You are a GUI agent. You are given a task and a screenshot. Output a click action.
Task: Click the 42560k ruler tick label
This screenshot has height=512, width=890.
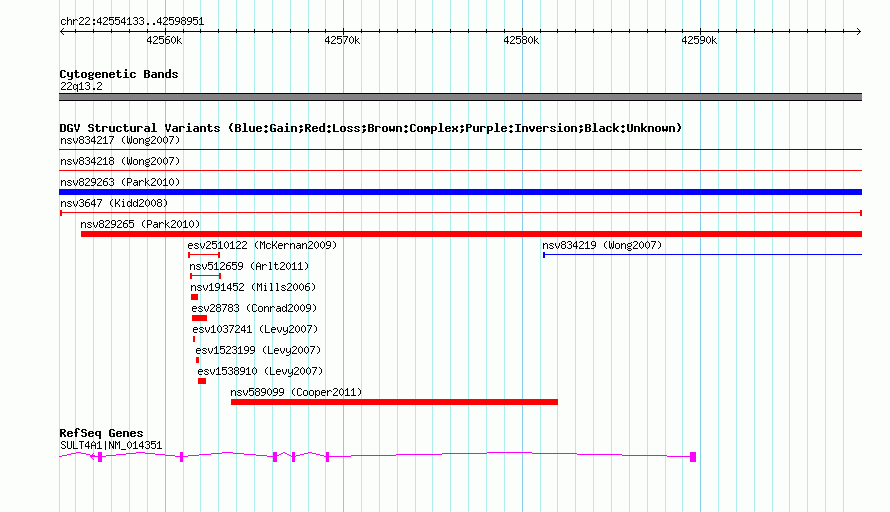click(x=164, y=40)
